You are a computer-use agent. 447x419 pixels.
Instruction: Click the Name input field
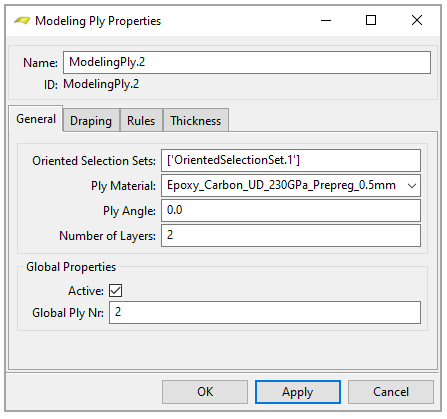[x=247, y=62]
